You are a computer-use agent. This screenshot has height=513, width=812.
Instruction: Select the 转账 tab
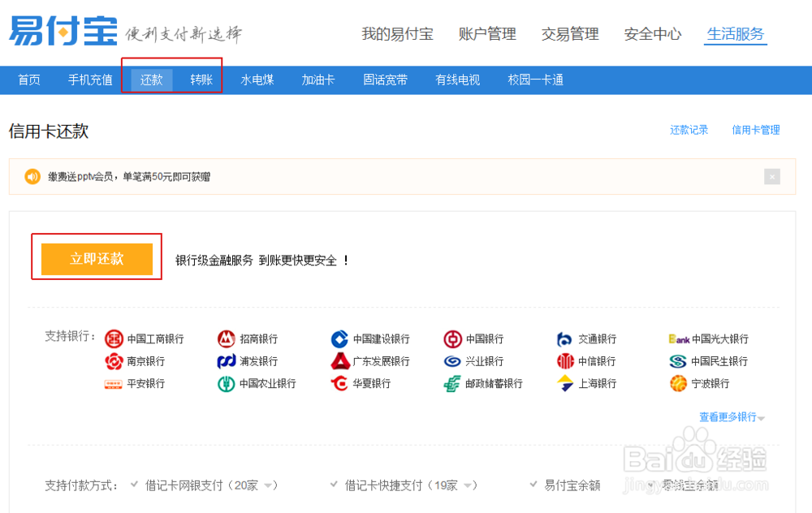point(201,80)
